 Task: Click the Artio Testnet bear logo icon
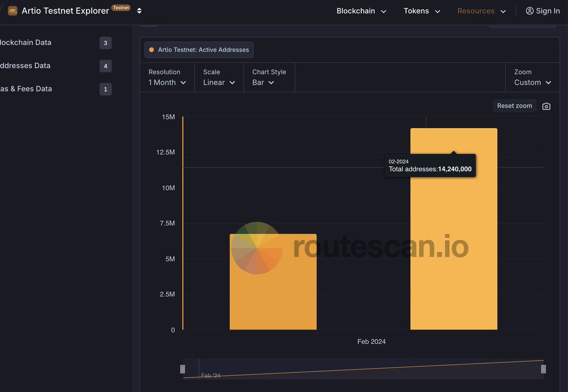click(x=12, y=11)
